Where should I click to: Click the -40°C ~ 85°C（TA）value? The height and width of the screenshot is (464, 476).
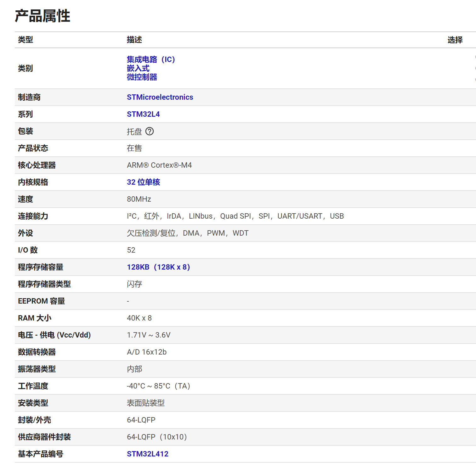pos(158,386)
